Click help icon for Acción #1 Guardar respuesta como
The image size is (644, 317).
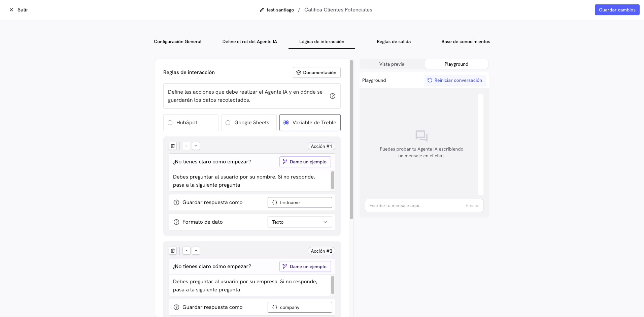[176, 202]
